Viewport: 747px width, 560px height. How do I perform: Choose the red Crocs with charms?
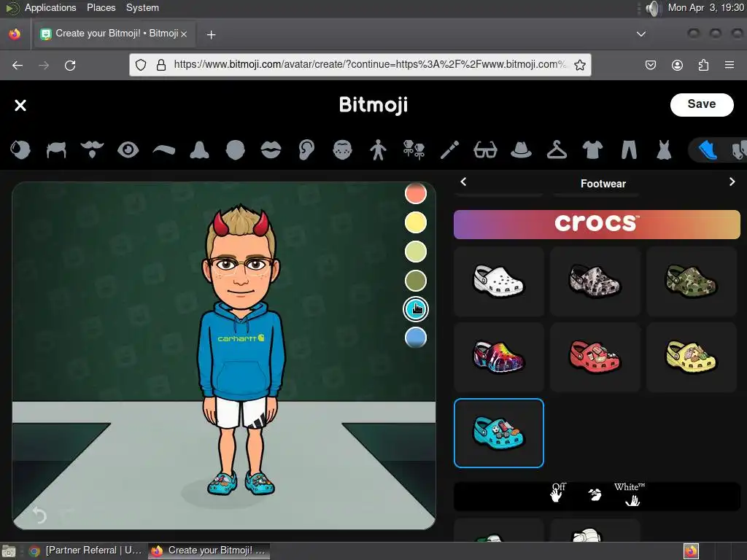[595, 357]
